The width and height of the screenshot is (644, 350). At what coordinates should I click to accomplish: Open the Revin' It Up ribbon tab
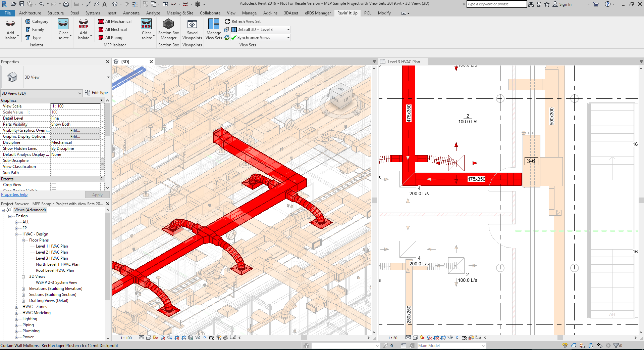click(x=347, y=13)
